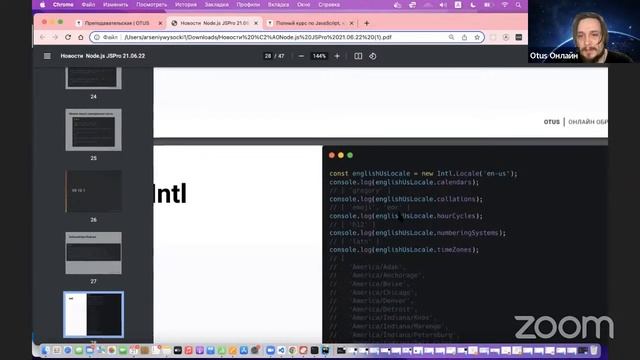
Task: Open page 27 thumbnail
Action: (93, 253)
